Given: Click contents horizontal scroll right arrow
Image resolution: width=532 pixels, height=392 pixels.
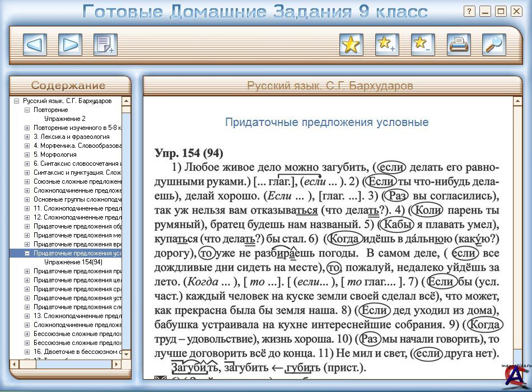Looking at the screenshot, I should click(116, 364).
